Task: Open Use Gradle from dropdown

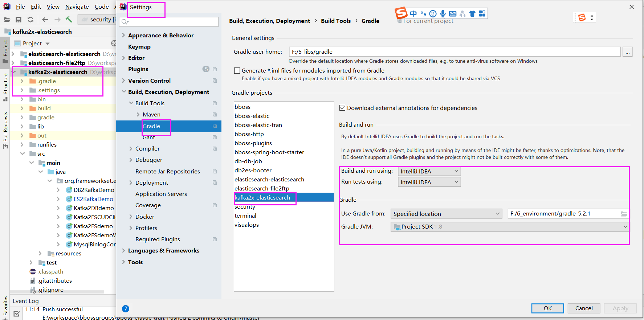Action: [447, 214]
